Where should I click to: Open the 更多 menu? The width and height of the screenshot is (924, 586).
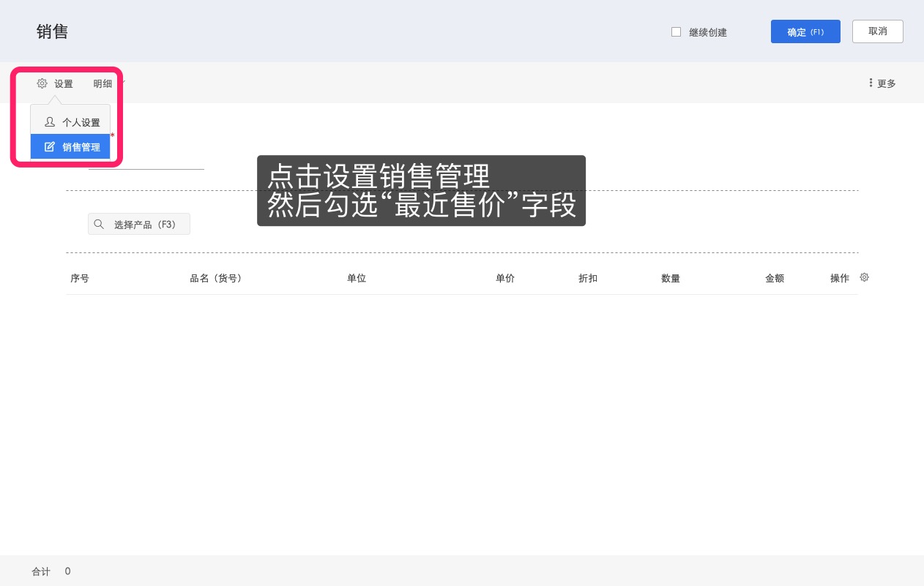point(886,83)
